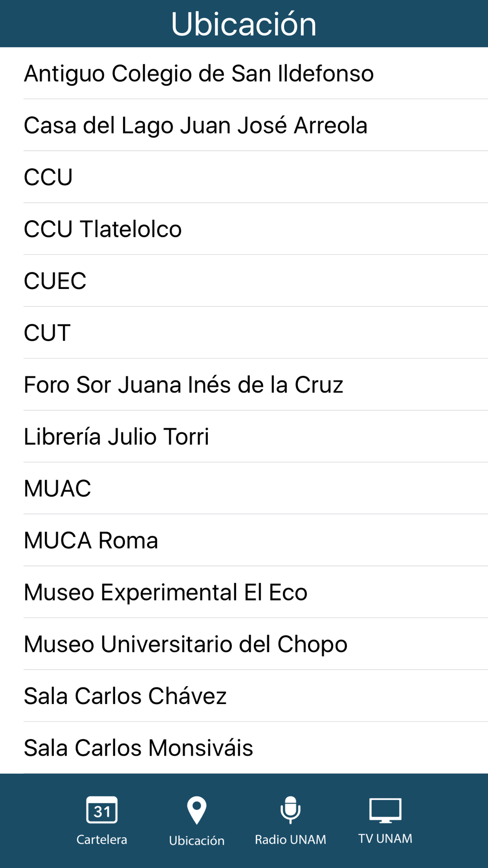Open Museo Universitario del Chopo
Image resolution: width=488 pixels, height=868 pixels.
[x=244, y=644]
